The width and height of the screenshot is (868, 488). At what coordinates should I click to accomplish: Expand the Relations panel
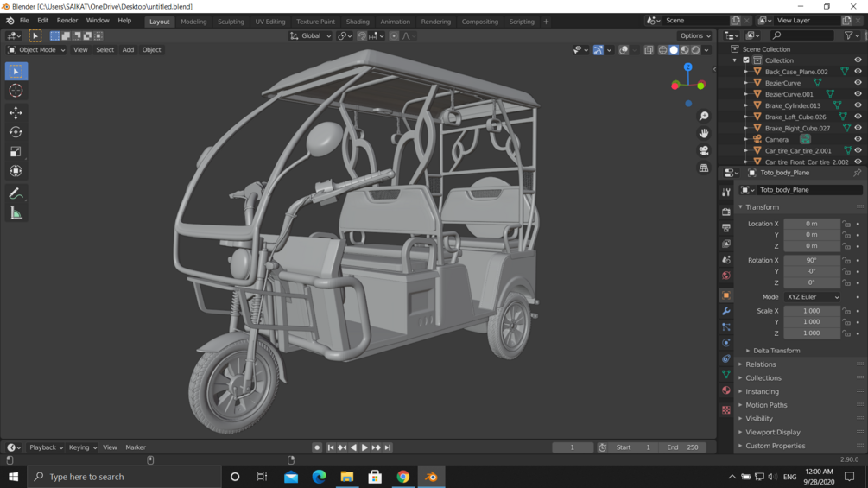click(761, 364)
